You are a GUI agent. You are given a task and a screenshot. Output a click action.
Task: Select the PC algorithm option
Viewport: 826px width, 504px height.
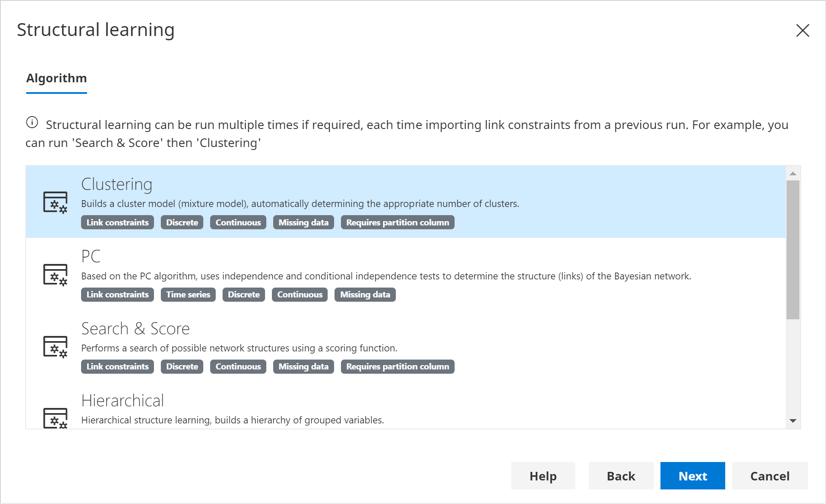[x=407, y=274]
